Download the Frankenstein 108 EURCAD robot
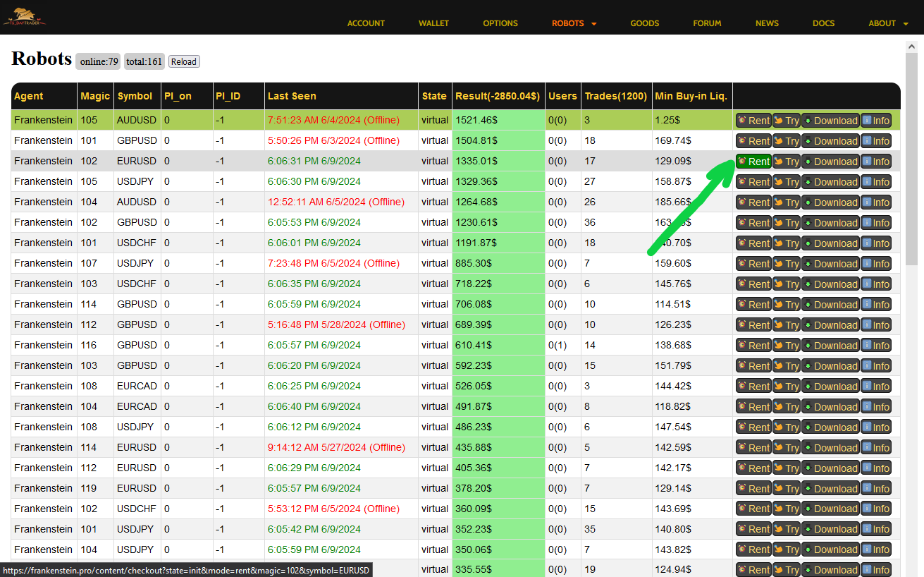The height and width of the screenshot is (577, 924). [x=830, y=387]
